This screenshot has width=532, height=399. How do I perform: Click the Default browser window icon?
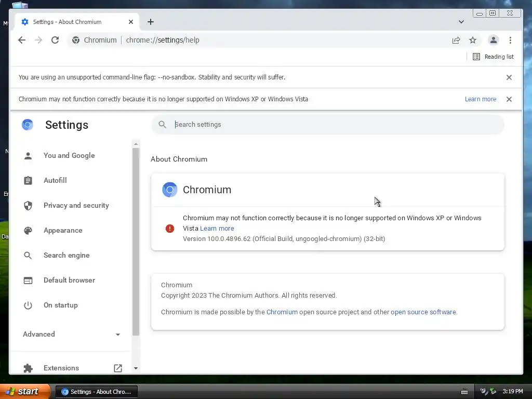(28, 280)
